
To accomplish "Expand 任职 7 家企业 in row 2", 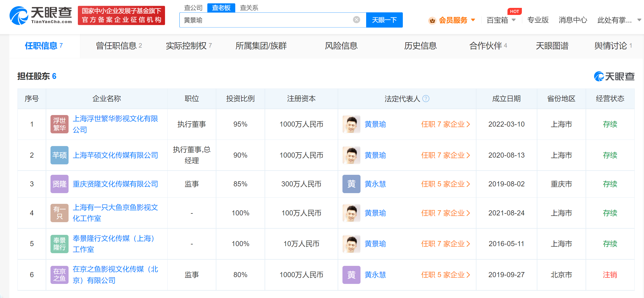I will 446,155.
